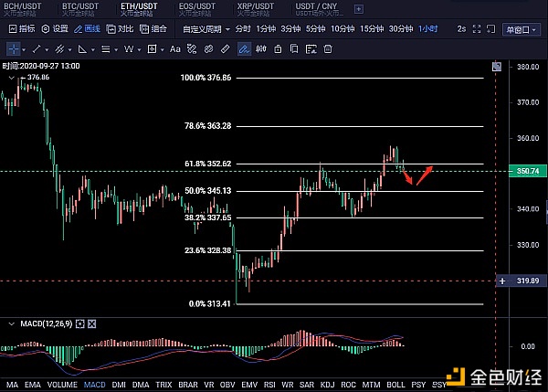The image size is (548, 392).
Task: Click the small icon above the price axis
Action: [x=497, y=67]
